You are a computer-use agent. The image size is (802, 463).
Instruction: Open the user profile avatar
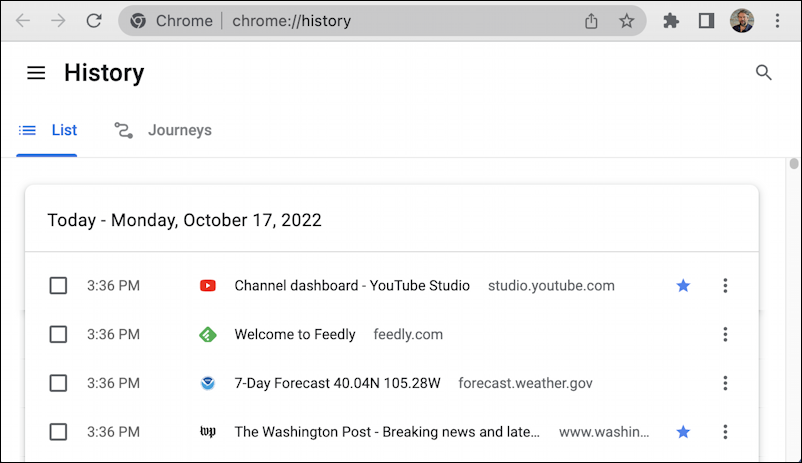pos(742,20)
